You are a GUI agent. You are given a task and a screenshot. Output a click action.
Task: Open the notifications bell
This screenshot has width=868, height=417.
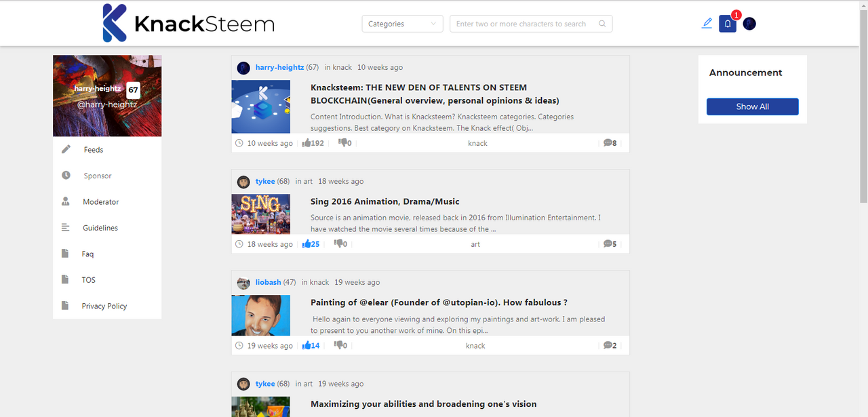[728, 24]
